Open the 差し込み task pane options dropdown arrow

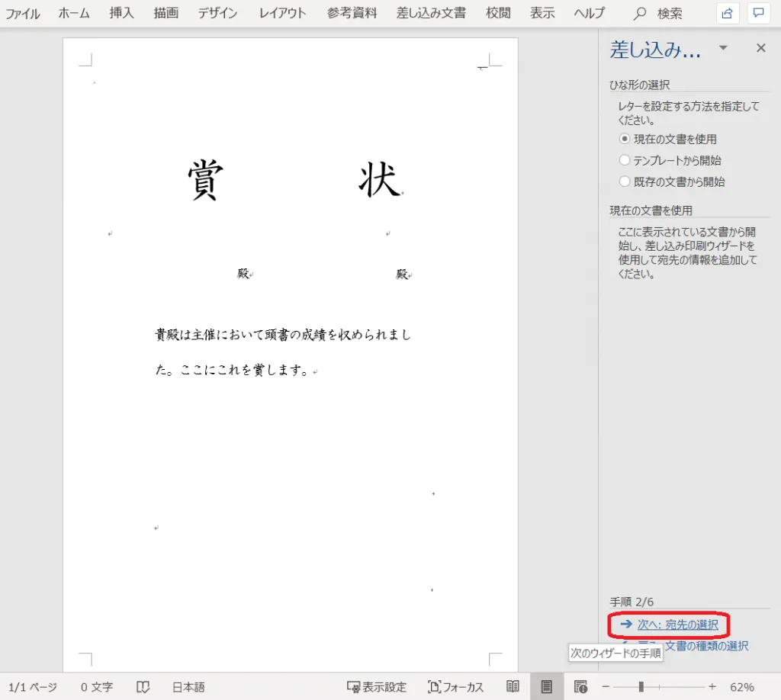click(x=723, y=49)
